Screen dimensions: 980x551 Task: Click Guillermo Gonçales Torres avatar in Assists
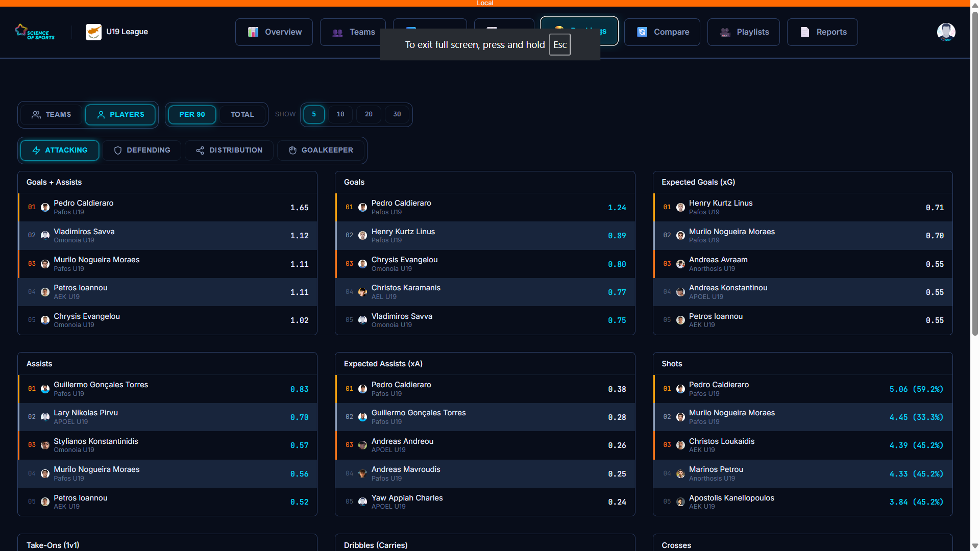[x=45, y=389]
